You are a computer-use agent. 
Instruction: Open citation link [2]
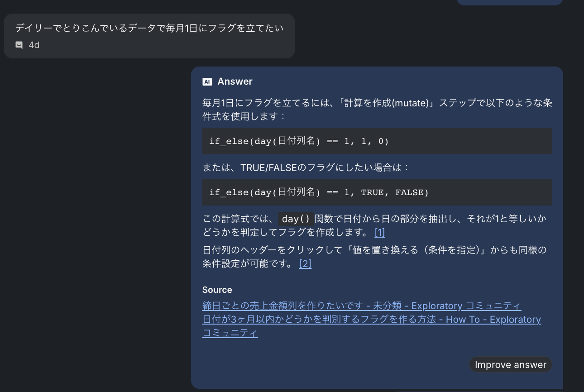[305, 263]
